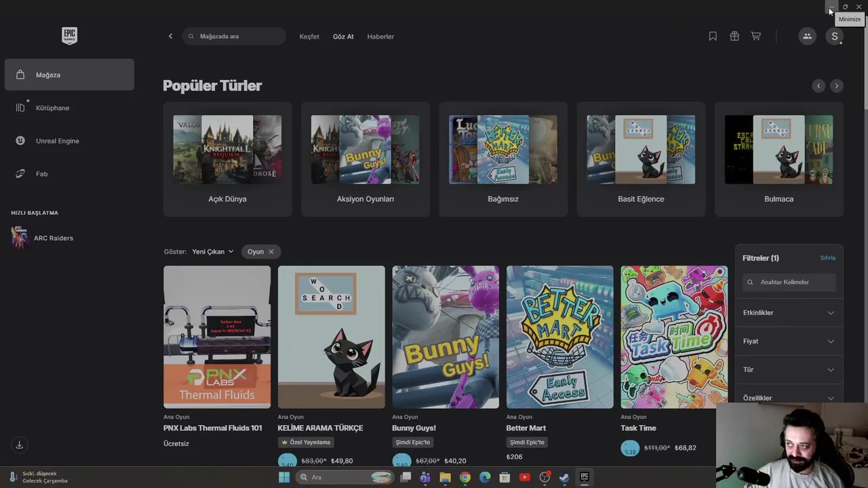Viewport: 868px width, 488px height.
Task: Open weather widget in taskbar
Action: click(38, 477)
